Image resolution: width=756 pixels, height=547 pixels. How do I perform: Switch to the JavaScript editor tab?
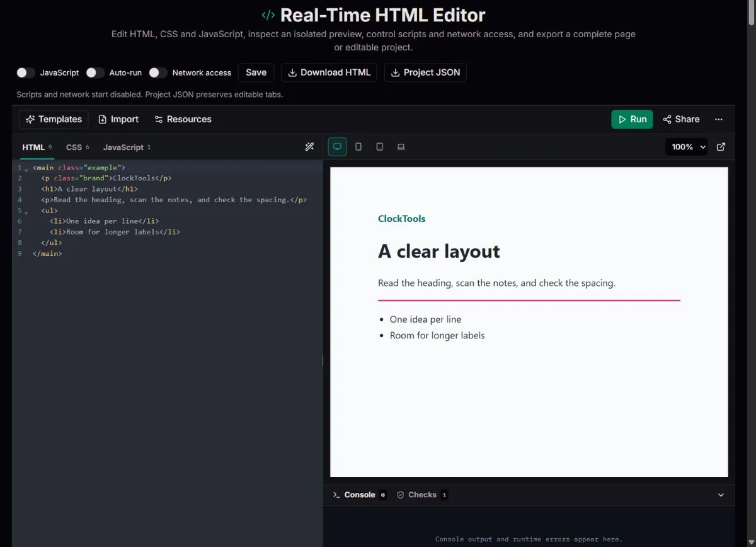pos(127,147)
